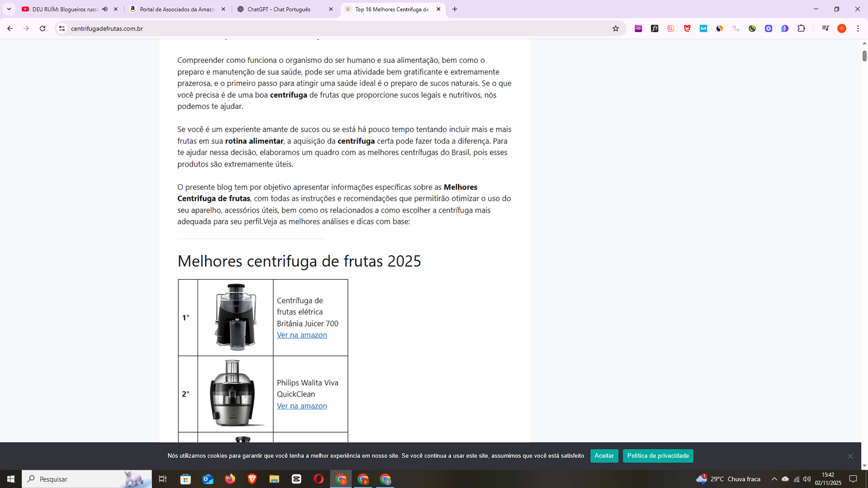Switch to the ChatGPT tab

(279, 9)
